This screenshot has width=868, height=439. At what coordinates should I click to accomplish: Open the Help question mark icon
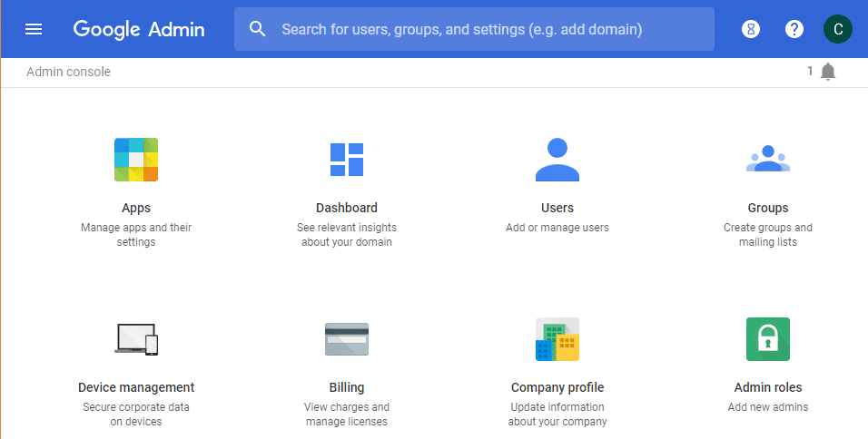[794, 29]
